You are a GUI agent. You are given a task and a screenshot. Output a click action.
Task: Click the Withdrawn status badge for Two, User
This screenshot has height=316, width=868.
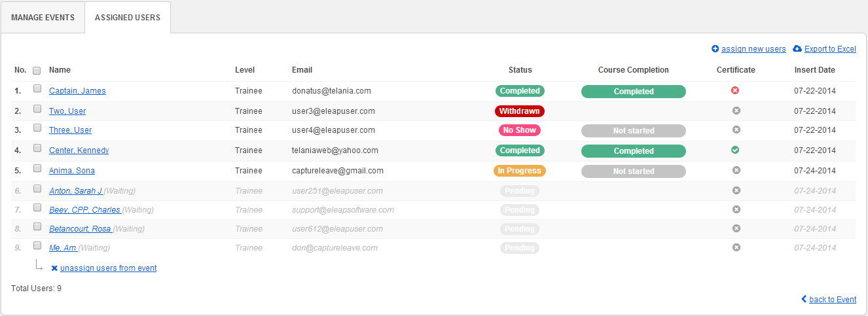point(520,111)
